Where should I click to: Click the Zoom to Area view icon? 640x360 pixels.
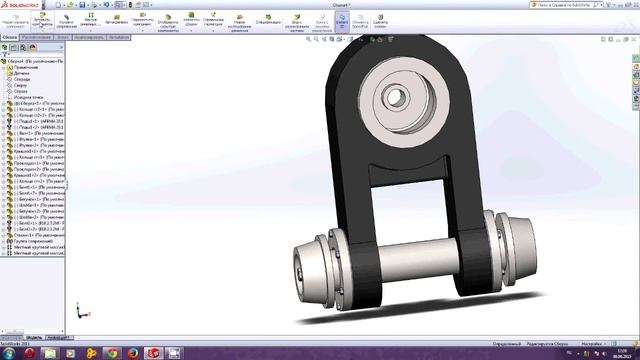pos(316,39)
